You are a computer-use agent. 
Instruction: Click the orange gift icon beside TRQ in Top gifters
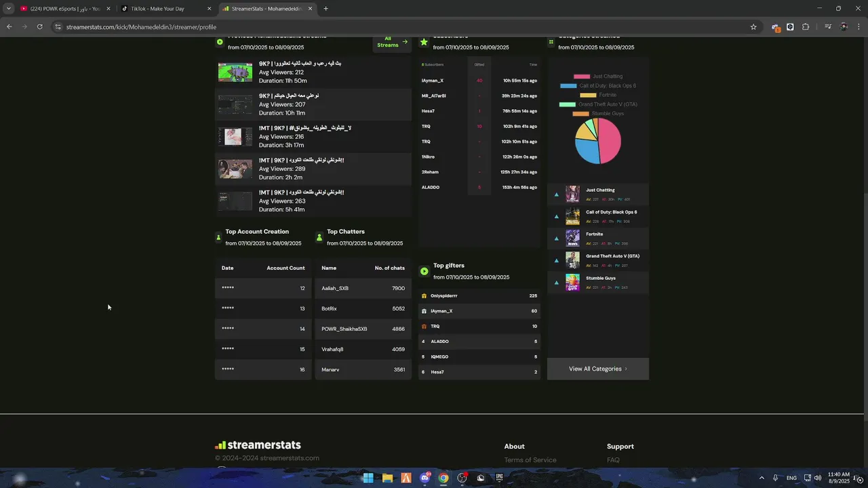click(x=424, y=326)
